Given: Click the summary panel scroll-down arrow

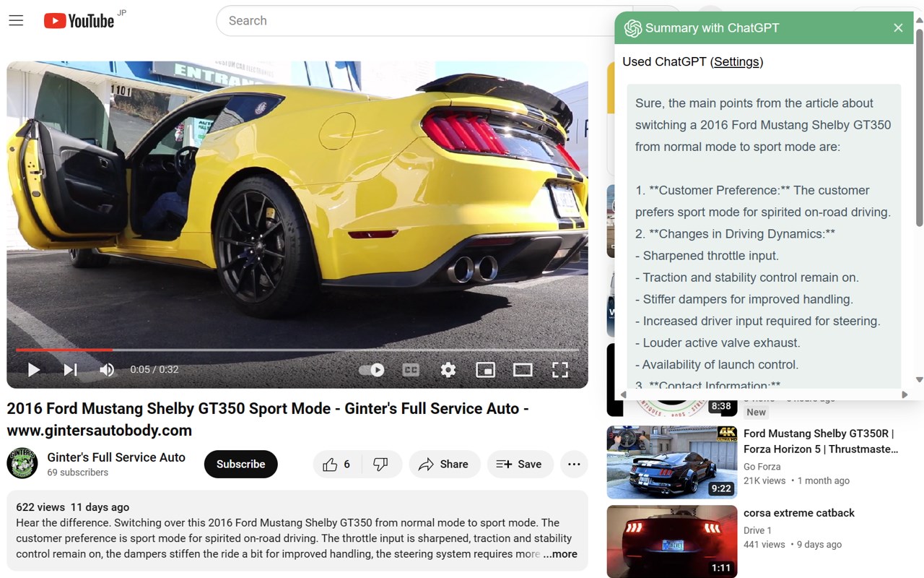Looking at the screenshot, I should point(919,379).
